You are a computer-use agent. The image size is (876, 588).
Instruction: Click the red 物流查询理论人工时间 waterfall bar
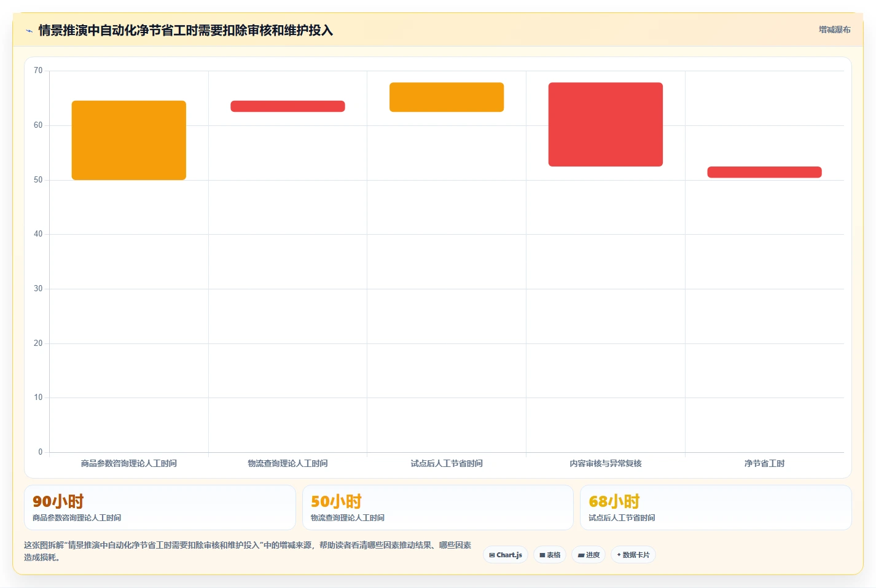click(287, 106)
